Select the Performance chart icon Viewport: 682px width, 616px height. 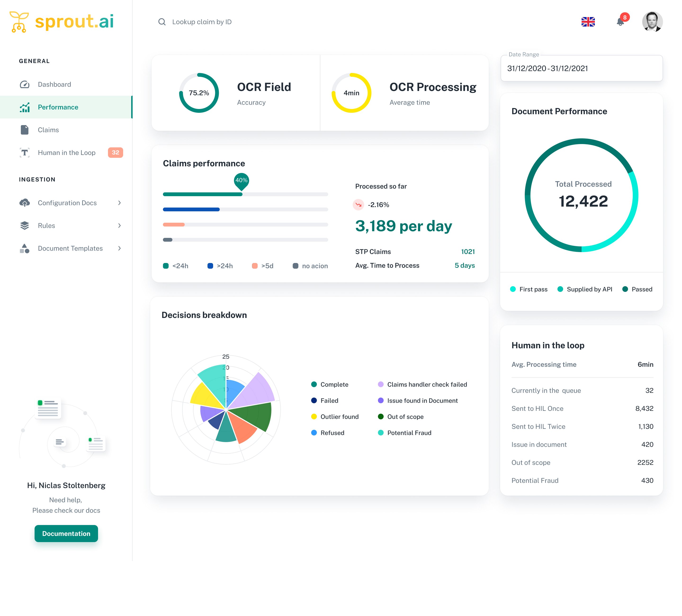25,107
